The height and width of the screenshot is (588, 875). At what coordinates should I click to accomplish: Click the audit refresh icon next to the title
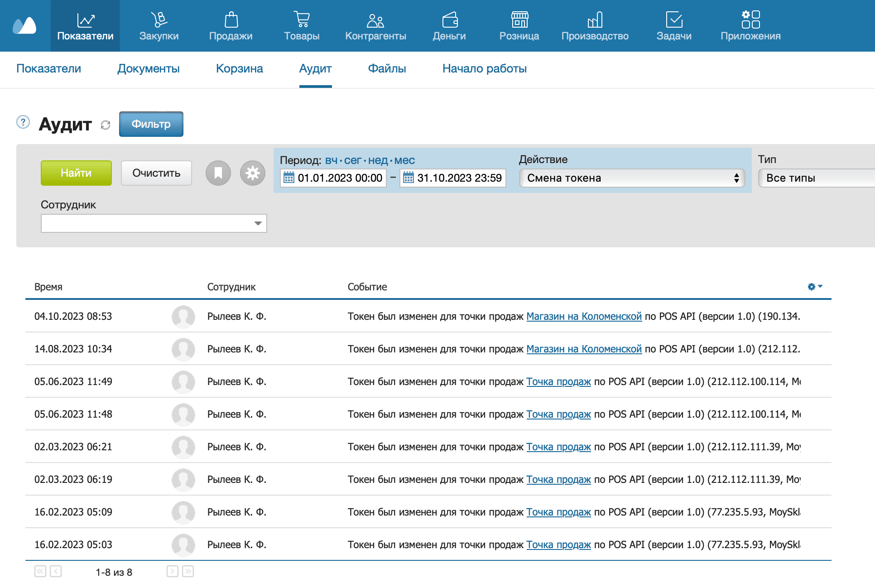(x=106, y=125)
